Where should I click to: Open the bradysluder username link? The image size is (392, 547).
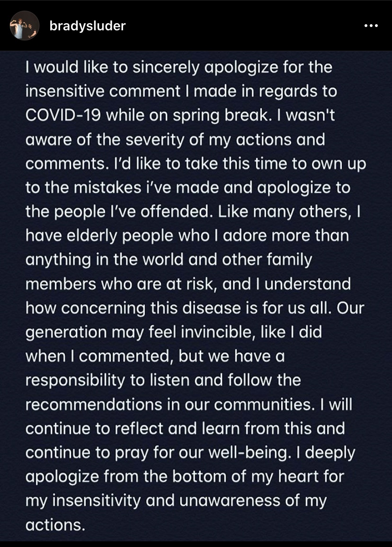(88, 26)
